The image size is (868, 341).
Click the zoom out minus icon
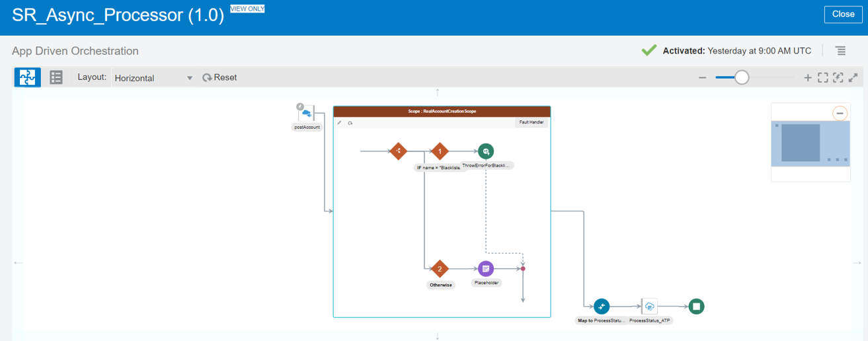[x=703, y=78]
